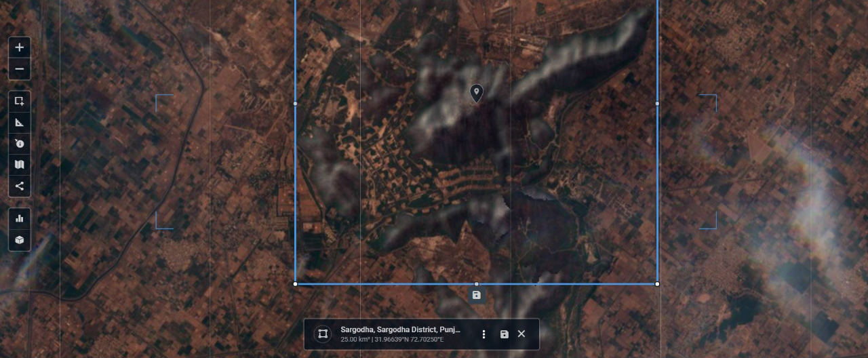This screenshot has height=358, width=868.
Task: Activate the point info inspector tool
Action: (x=19, y=143)
